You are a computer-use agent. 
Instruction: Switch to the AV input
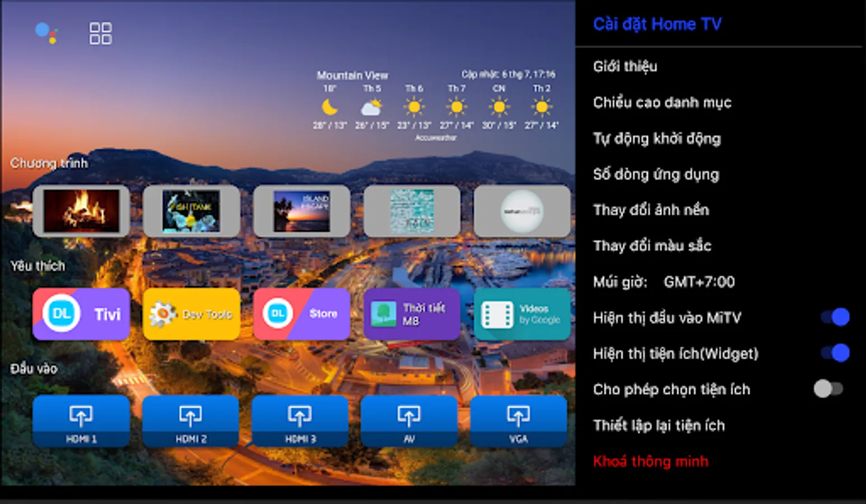409,421
